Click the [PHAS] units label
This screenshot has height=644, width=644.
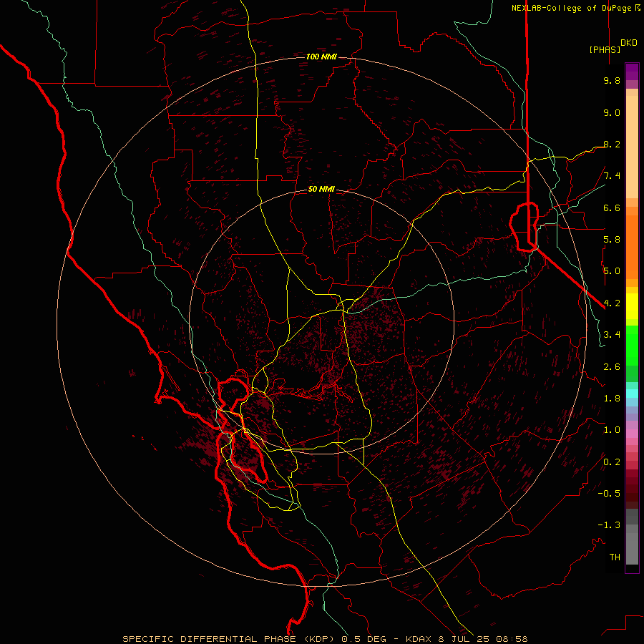click(605, 49)
